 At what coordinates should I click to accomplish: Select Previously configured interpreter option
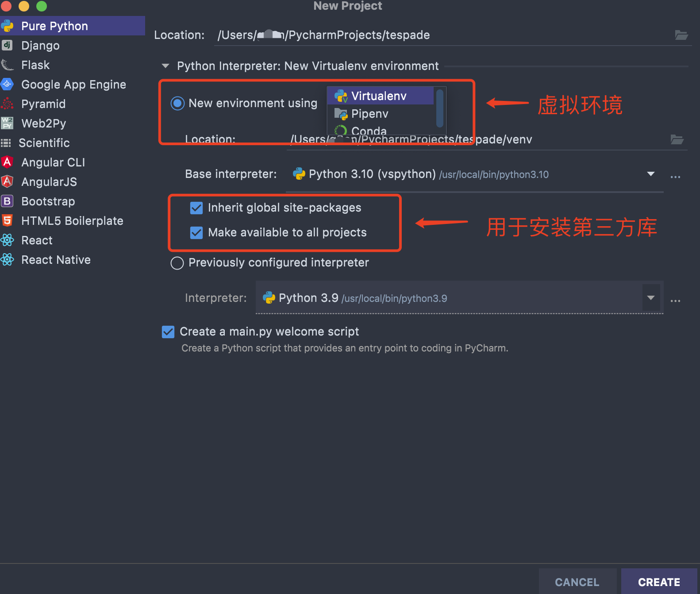tap(177, 263)
